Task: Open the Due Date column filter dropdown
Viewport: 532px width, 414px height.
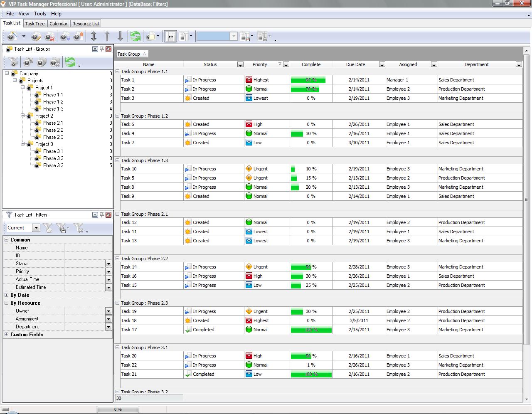Action: [382, 64]
